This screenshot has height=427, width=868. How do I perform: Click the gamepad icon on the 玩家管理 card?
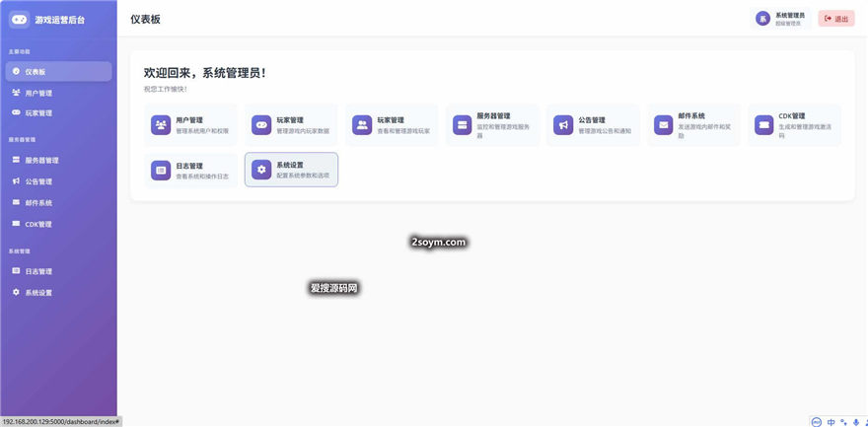click(x=261, y=125)
